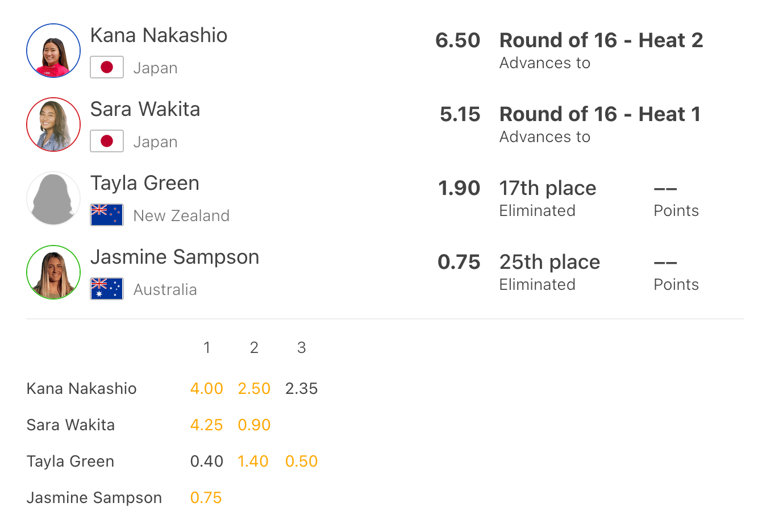Select Tayla Green row in scores table
This screenshot has height=532, width=758.
[172, 462]
